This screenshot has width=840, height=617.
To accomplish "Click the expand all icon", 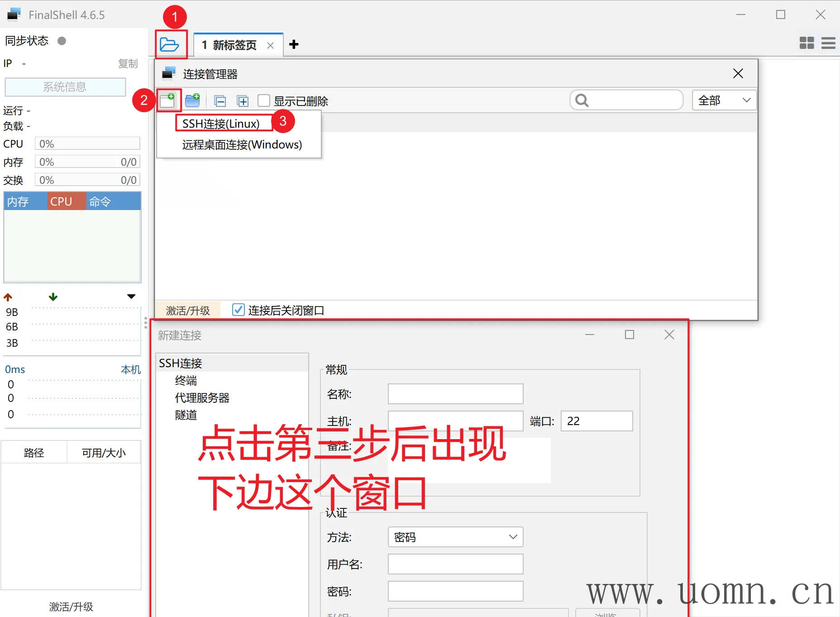I will (x=243, y=101).
